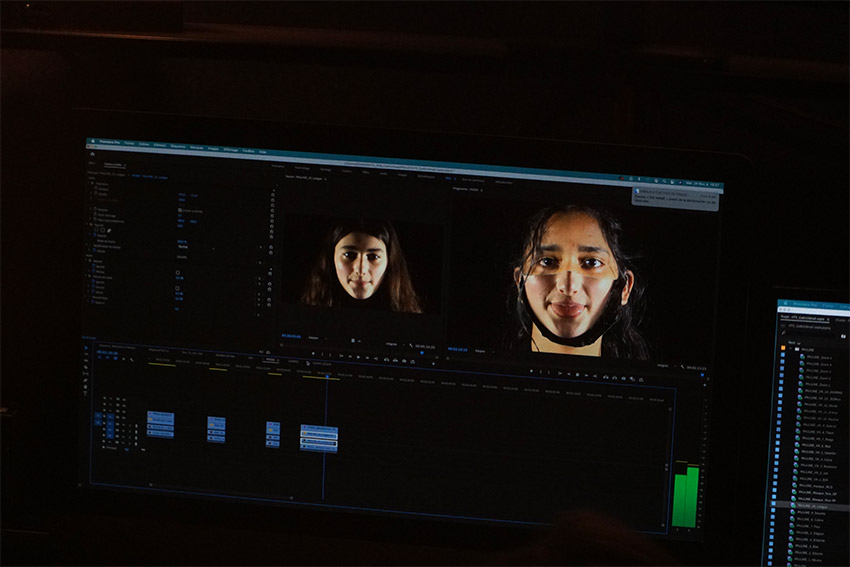This screenshot has width=850, height=567.
Task: Play the sequence in the Program monitor
Action: [x=577, y=375]
